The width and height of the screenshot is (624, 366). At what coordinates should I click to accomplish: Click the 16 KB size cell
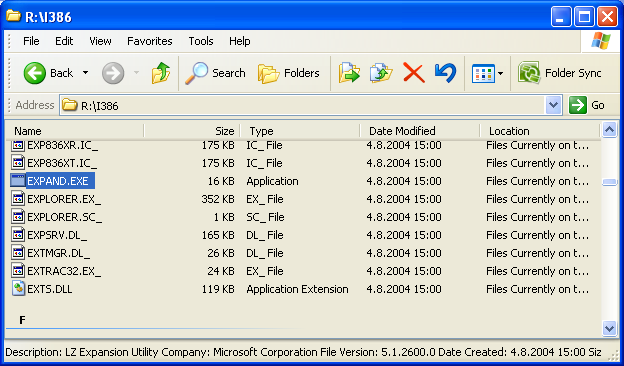221,181
